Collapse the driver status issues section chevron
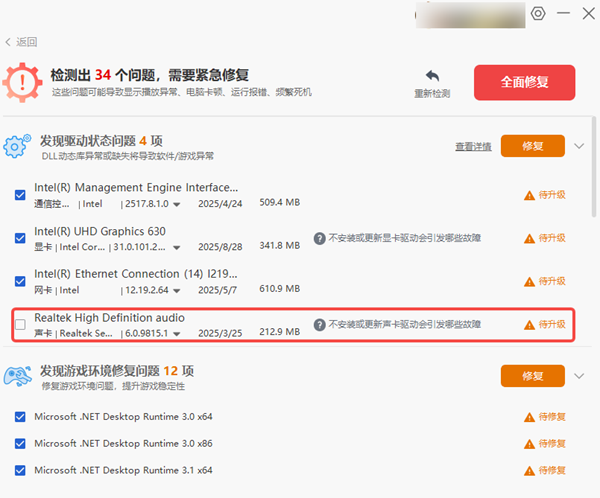The width and height of the screenshot is (600, 498). pyautogui.click(x=578, y=146)
